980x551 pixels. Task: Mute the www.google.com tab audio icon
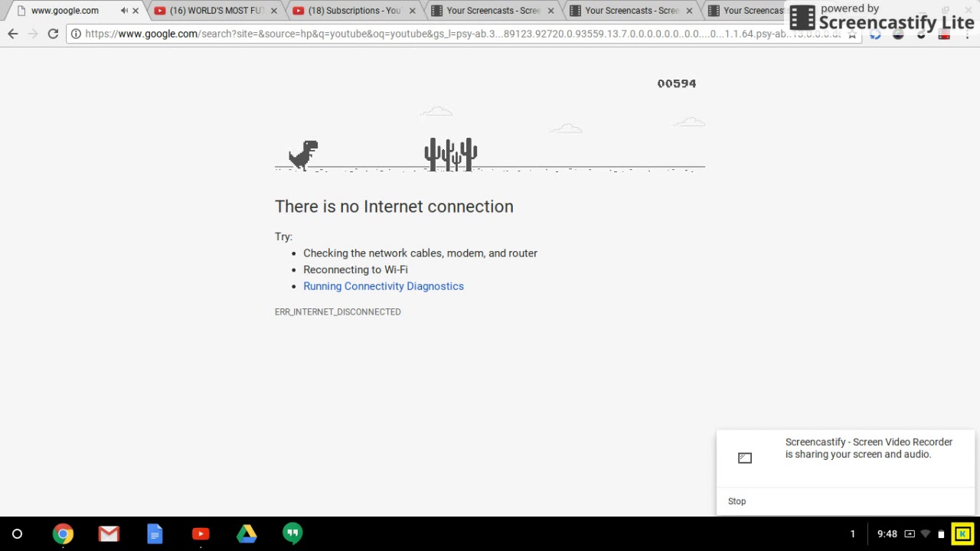124,11
